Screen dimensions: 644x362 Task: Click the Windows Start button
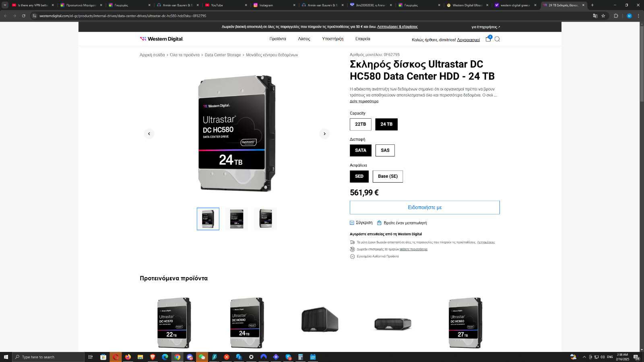pyautogui.click(x=6, y=357)
